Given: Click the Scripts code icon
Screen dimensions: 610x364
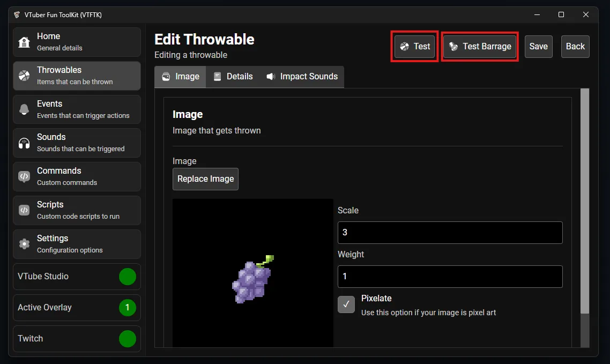Looking at the screenshot, I should pyautogui.click(x=24, y=211).
